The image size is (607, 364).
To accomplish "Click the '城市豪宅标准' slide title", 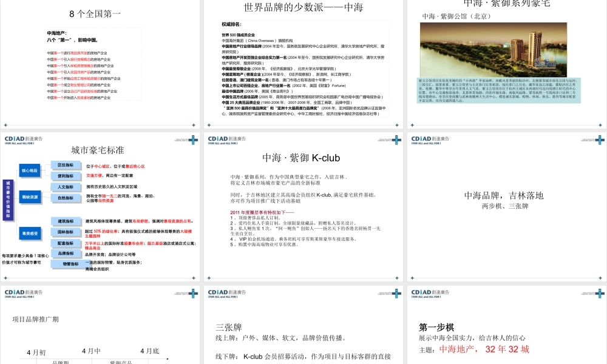I will click(98, 150).
